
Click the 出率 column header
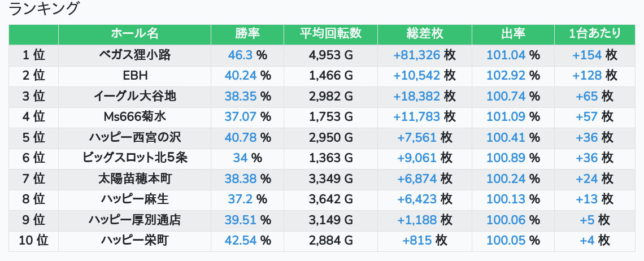pos(513,34)
